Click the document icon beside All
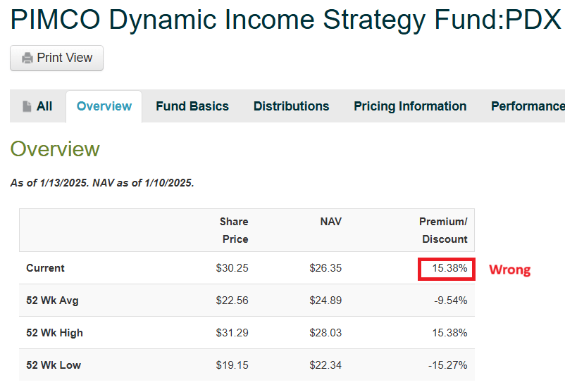Screen dimensions: 565x392 27,106
